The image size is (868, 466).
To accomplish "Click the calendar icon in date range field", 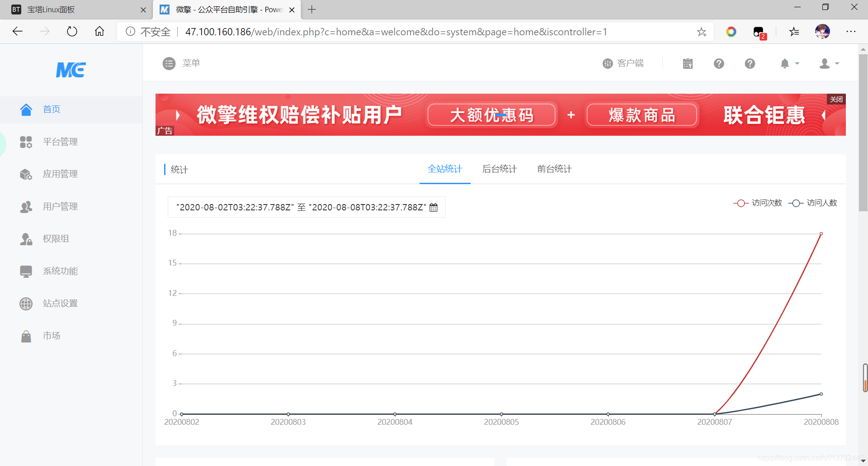I will (434, 207).
